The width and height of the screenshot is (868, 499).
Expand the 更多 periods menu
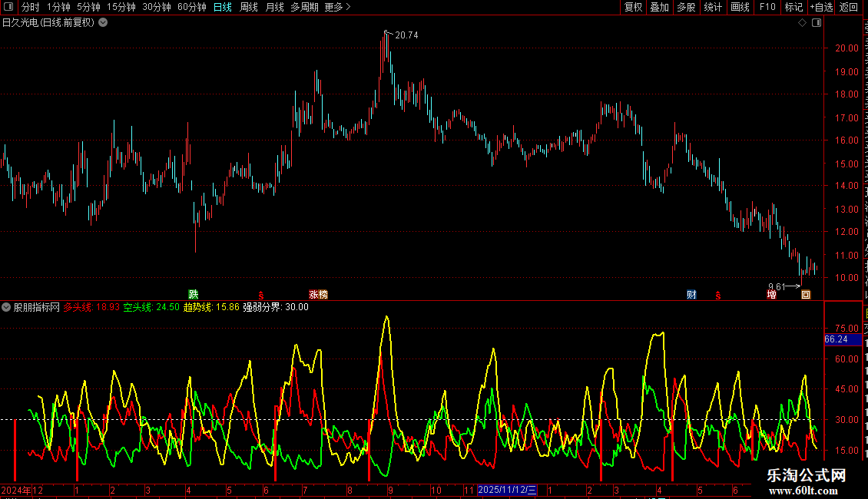tap(337, 7)
